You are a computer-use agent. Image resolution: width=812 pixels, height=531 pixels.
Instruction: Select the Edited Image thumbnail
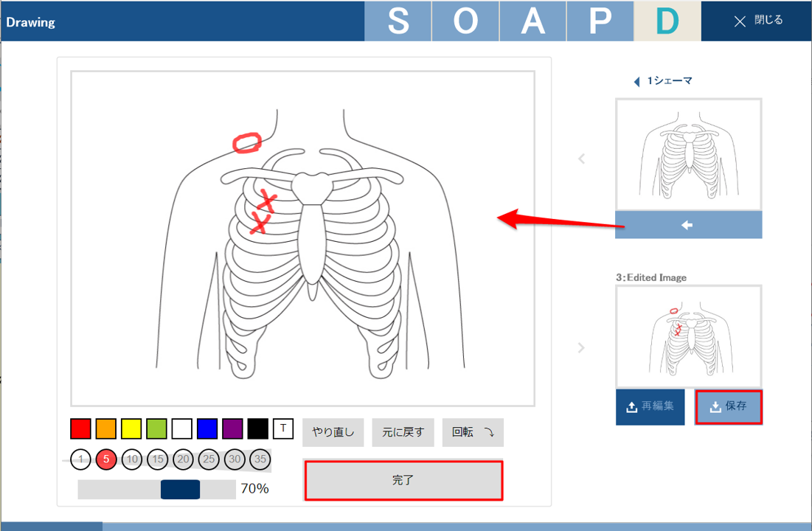click(x=688, y=336)
